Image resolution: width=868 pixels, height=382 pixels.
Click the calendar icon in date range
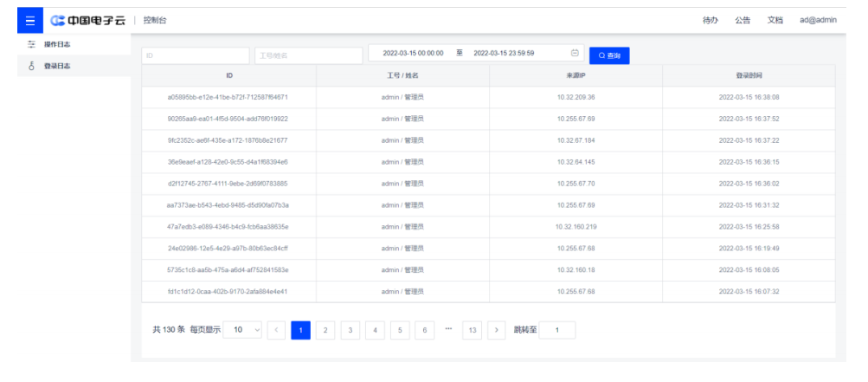point(575,53)
